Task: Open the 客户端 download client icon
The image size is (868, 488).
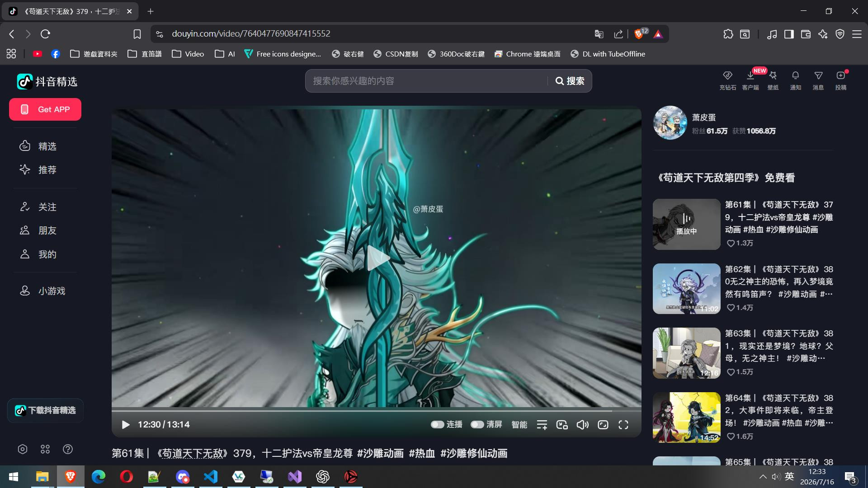Action: (750, 80)
